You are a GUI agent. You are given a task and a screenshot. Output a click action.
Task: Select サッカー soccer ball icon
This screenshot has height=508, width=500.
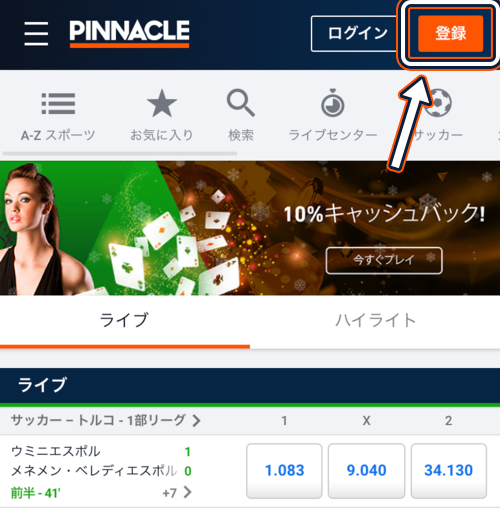click(x=439, y=103)
